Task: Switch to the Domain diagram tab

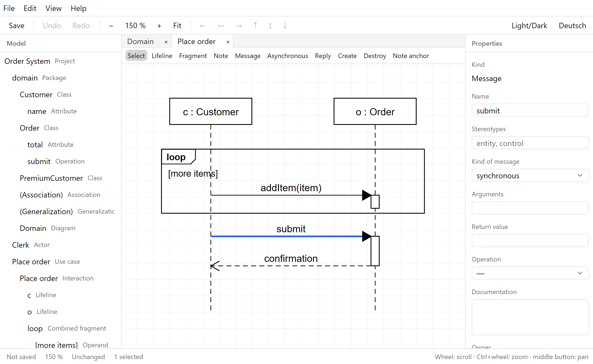Action: [140, 41]
